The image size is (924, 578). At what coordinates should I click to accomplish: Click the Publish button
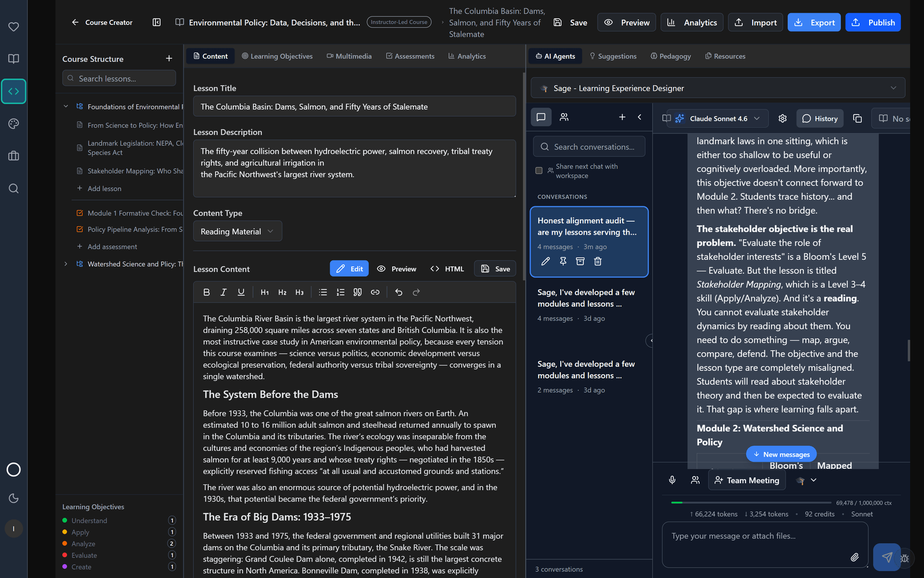pos(873,23)
